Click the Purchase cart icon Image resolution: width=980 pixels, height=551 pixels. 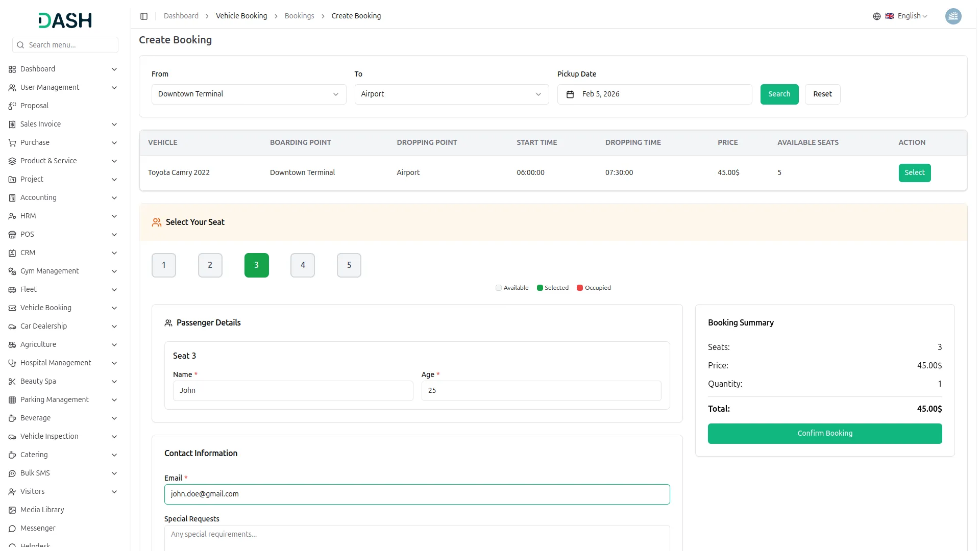click(12, 143)
